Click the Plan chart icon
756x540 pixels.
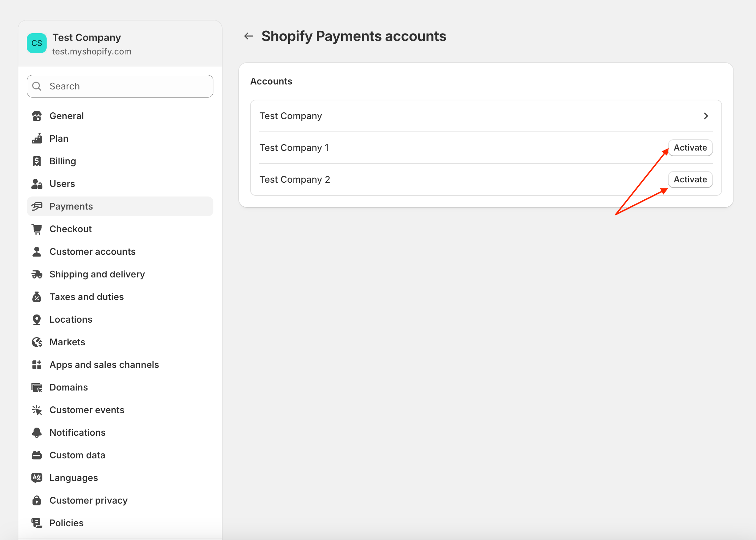pyautogui.click(x=37, y=139)
